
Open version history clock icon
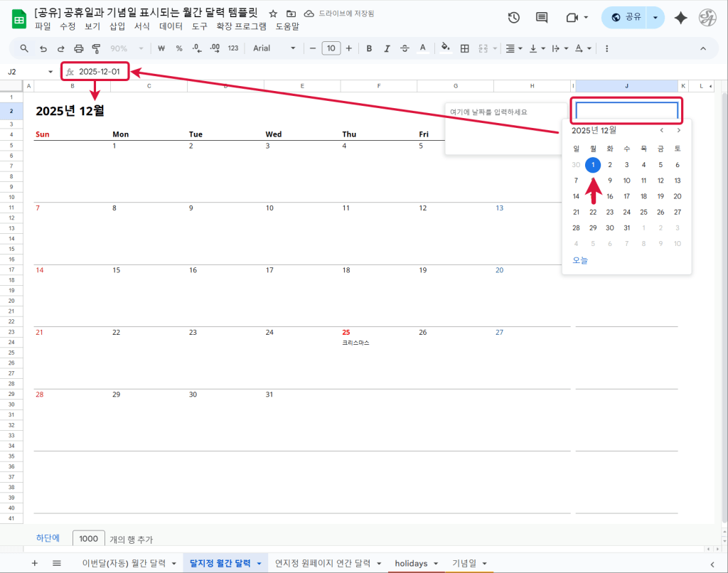514,18
